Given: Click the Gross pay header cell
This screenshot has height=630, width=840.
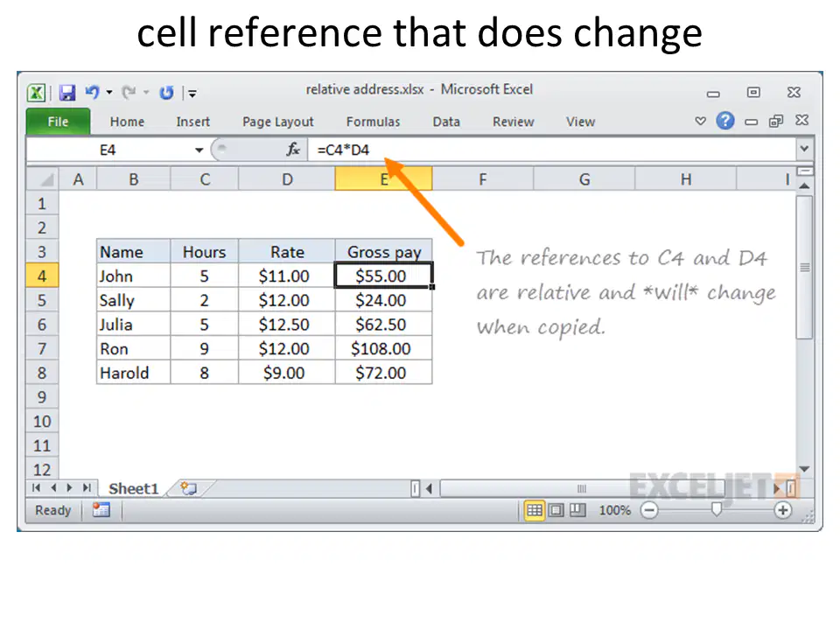Looking at the screenshot, I should pyautogui.click(x=383, y=252).
